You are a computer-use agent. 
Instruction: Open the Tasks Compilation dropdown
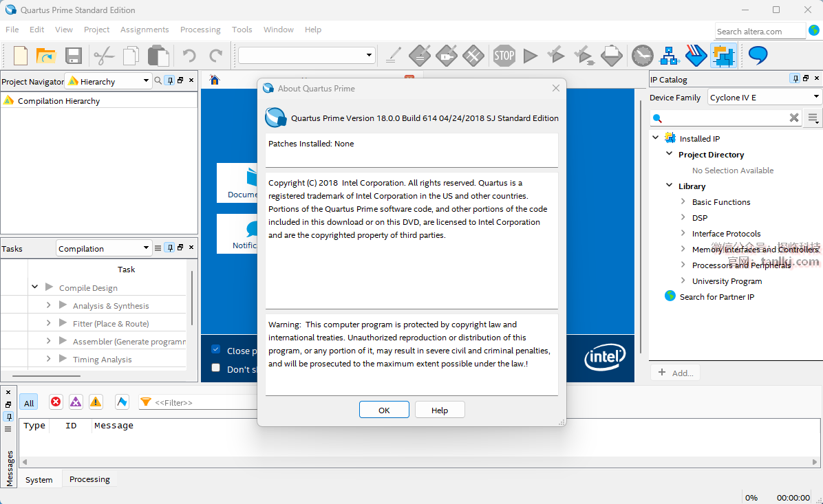(103, 248)
